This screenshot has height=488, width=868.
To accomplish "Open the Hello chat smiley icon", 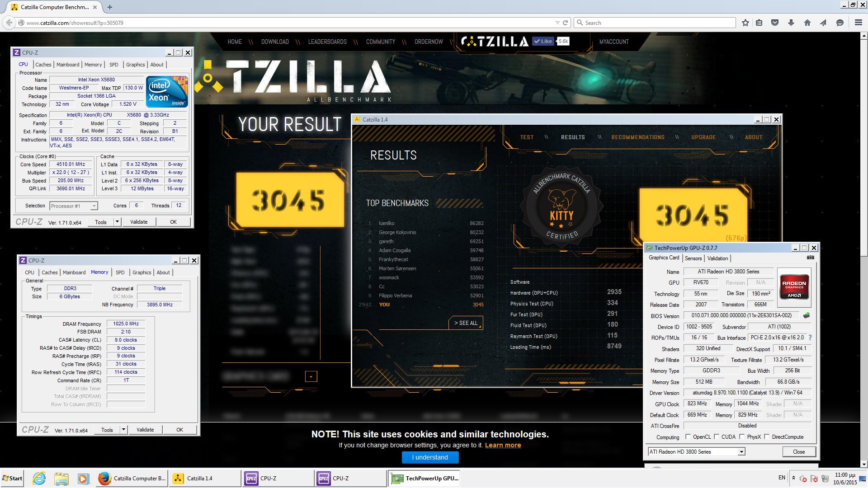I will [840, 23].
